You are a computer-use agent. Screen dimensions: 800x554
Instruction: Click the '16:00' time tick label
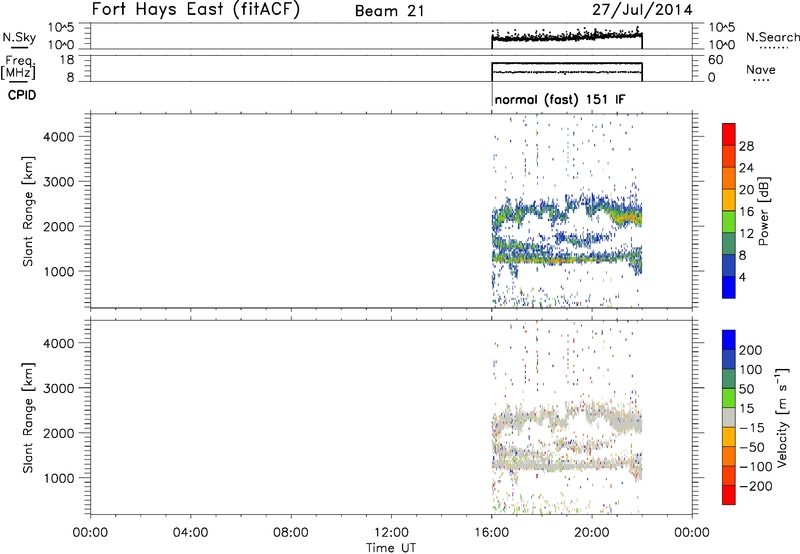pos(491,533)
